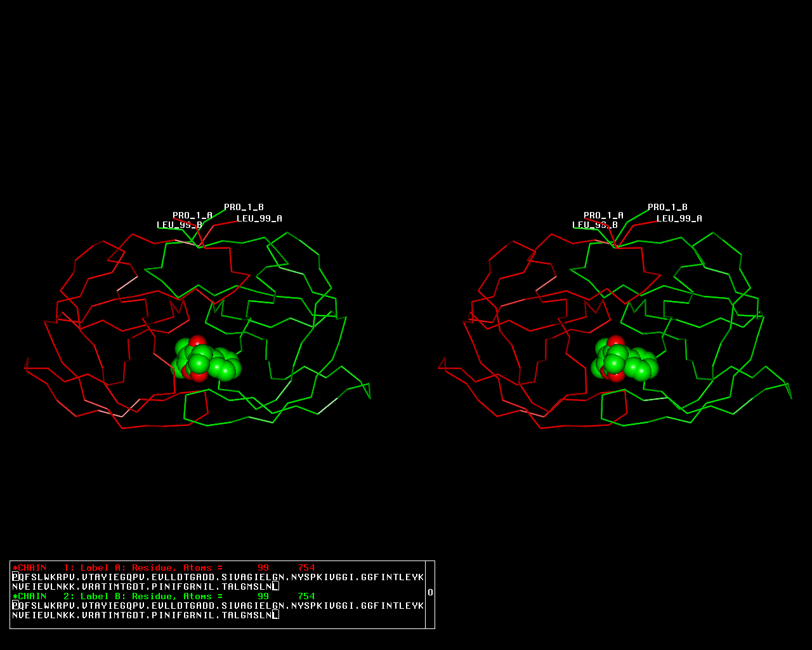Select boxed last residue L of chain B
This screenshot has height=650, width=812.
click(275, 615)
